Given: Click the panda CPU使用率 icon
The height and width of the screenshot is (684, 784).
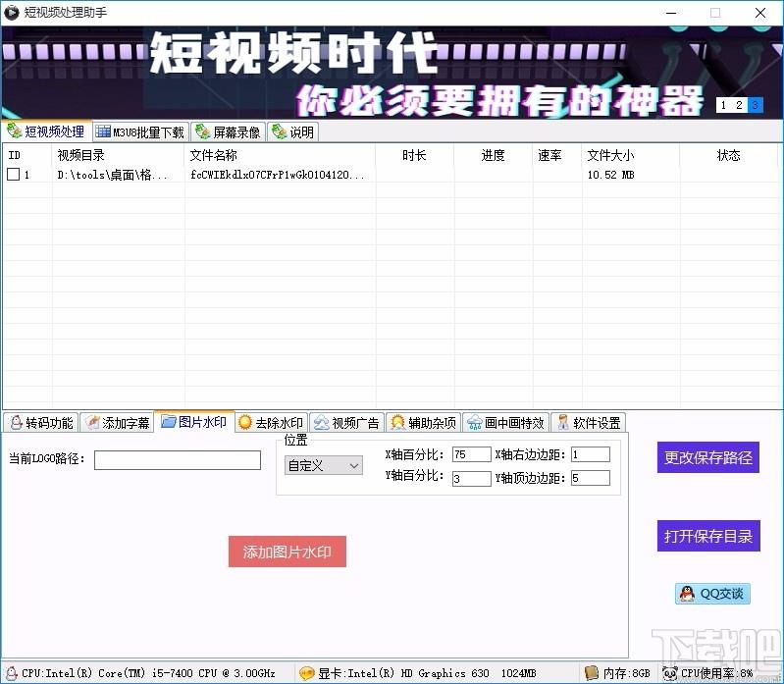Looking at the screenshot, I should point(670,673).
